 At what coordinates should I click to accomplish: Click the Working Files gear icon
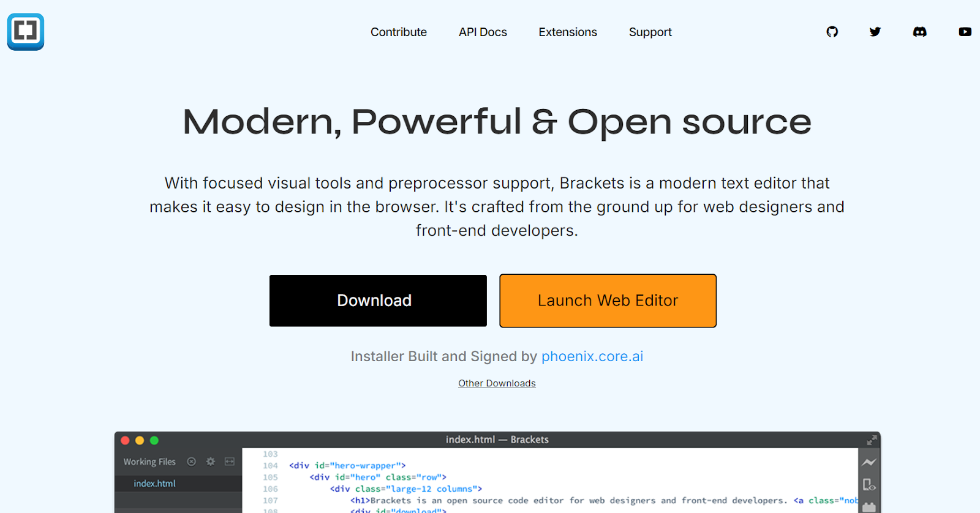click(210, 462)
